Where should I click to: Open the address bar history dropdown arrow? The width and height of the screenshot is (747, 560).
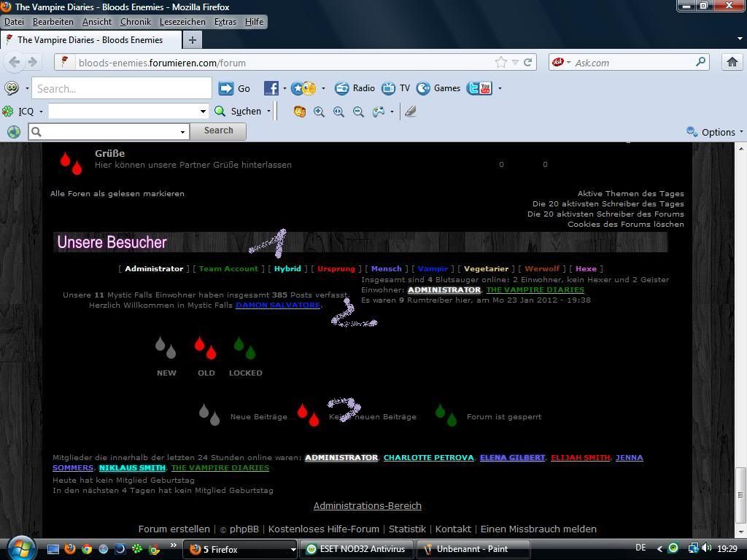pos(515,63)
